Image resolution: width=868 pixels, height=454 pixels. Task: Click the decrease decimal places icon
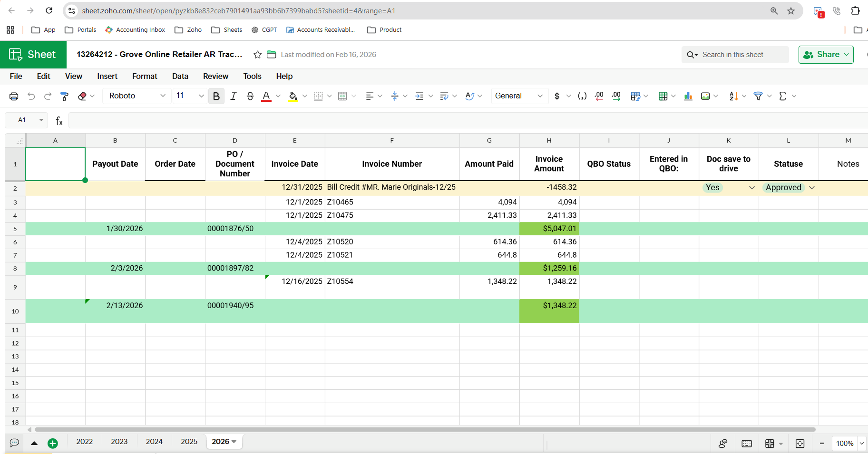pos(599,96)
